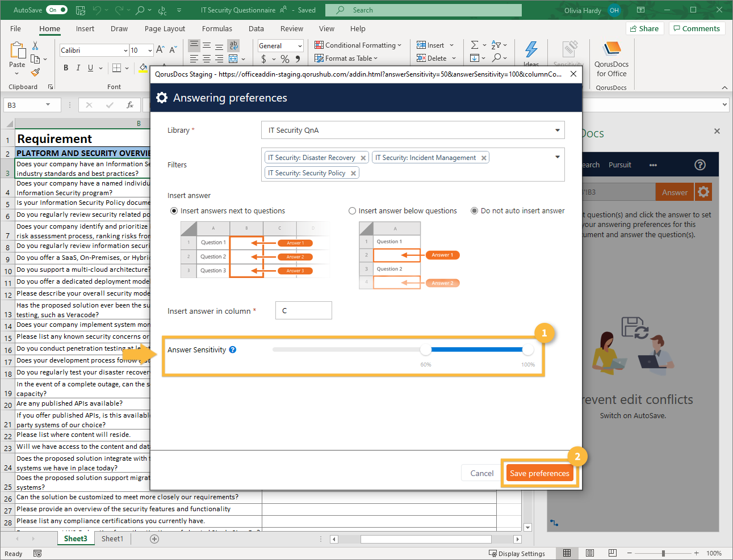Toggle Wrap Text icon
This screenshot has height=560, width=733.
[233, 45]
